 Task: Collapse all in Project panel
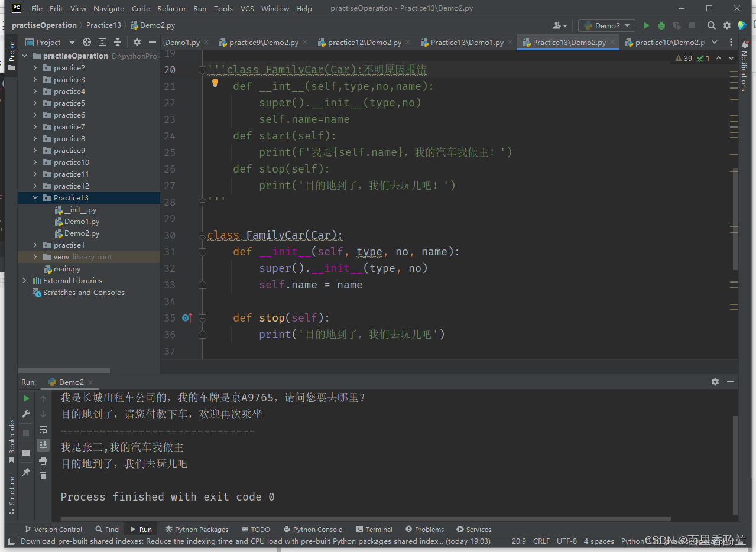(118, 42)
